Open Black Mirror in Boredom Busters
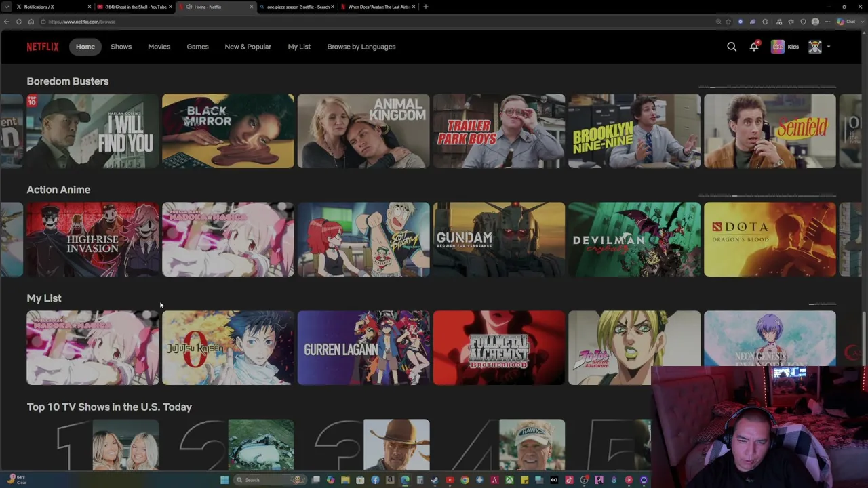Screen dimensions: 868x488 click(x=228, y=131)
